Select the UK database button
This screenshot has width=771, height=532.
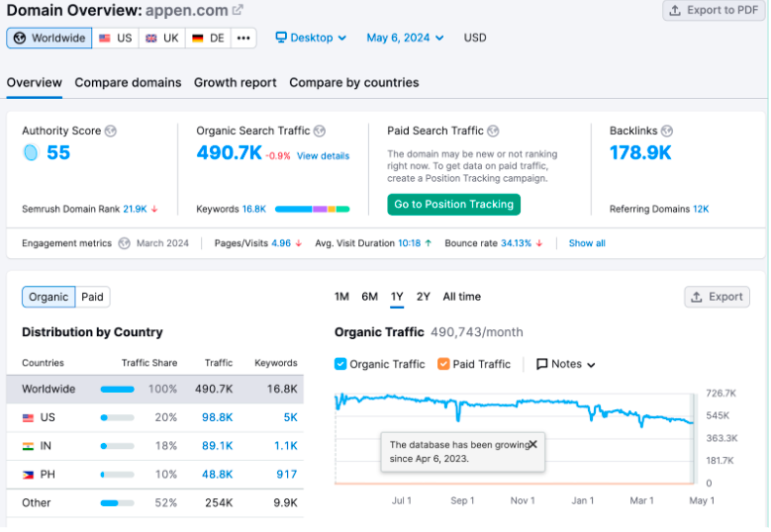coord(162,38)
